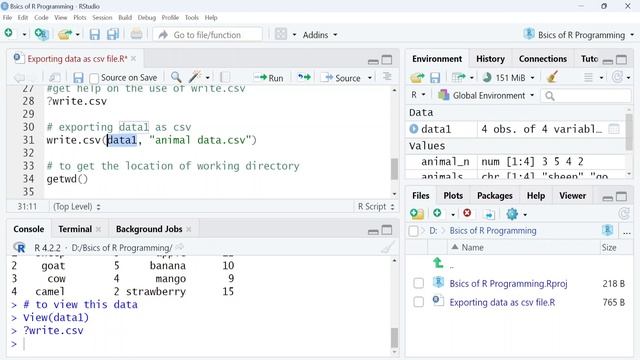Open project menu Bsics of R Programming
This screenshot has height=360, width=640.
coord(579,35)
